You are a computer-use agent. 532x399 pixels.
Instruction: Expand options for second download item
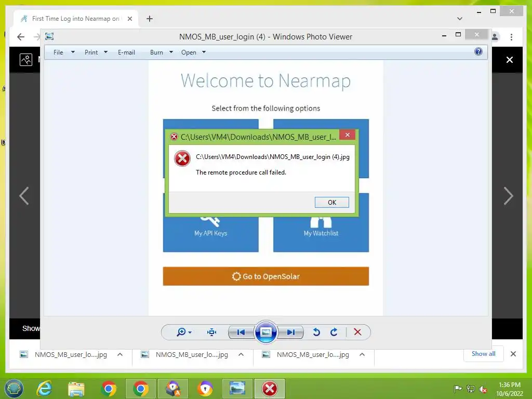pos(241,354)
